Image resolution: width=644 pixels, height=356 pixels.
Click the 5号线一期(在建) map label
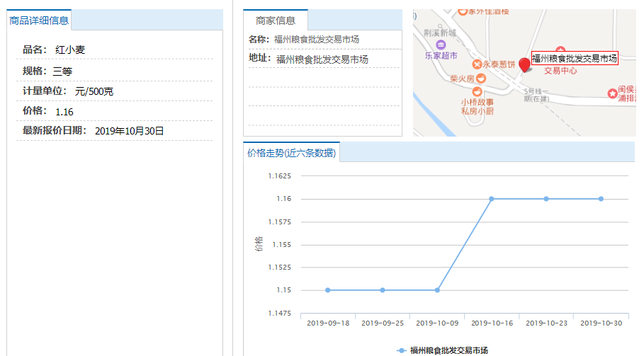tap(536, 95)
